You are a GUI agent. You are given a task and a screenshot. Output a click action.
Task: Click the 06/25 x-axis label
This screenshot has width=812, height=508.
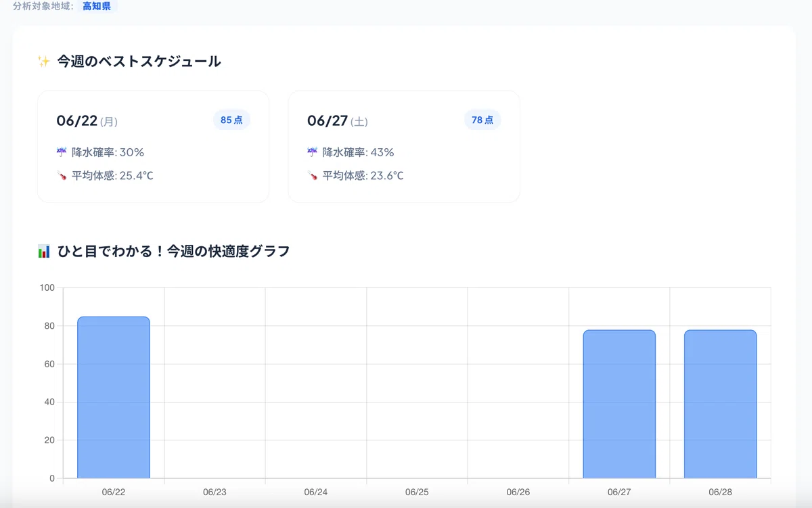417,492
